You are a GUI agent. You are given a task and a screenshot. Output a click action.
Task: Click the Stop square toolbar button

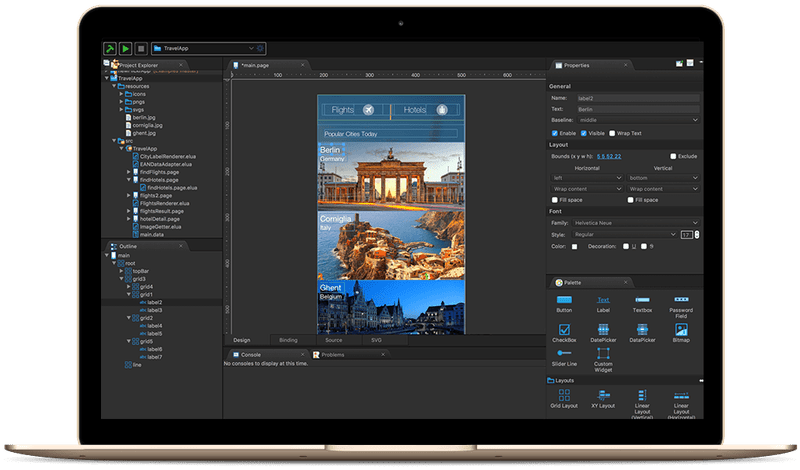[141, 48]
